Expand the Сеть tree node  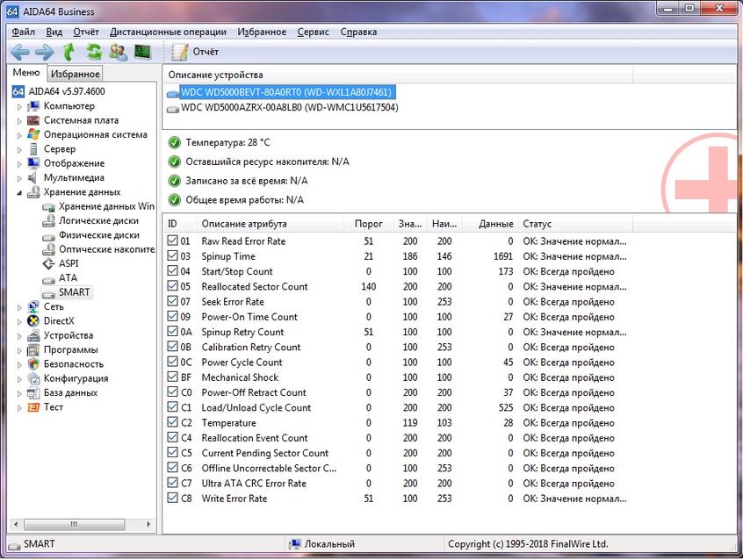tap(19, 307)
